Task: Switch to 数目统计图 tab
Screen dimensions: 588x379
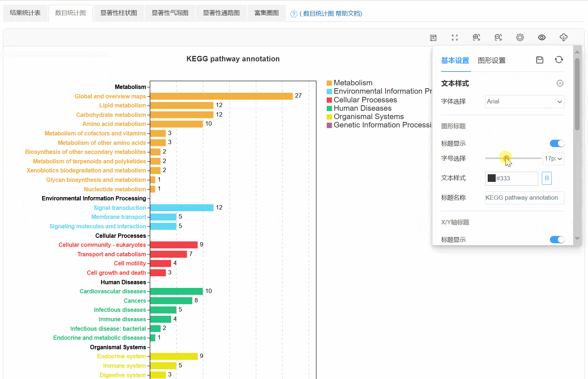Action: tap(71, 13)
